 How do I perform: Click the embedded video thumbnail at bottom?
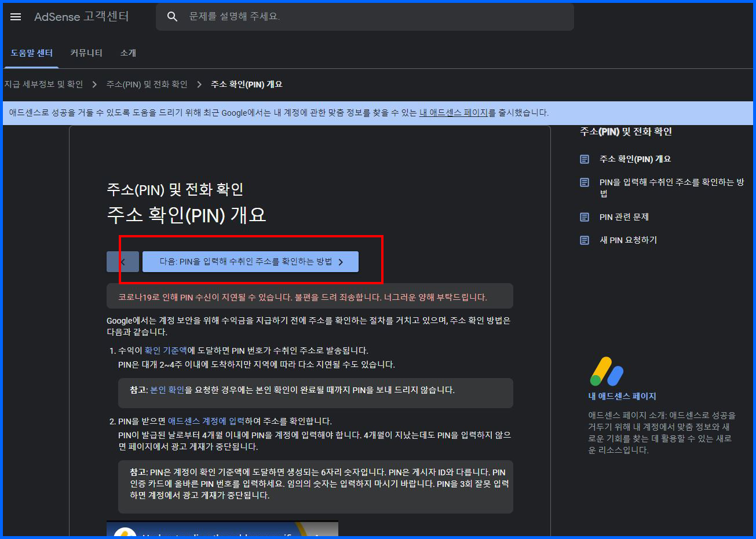point(222,529)
